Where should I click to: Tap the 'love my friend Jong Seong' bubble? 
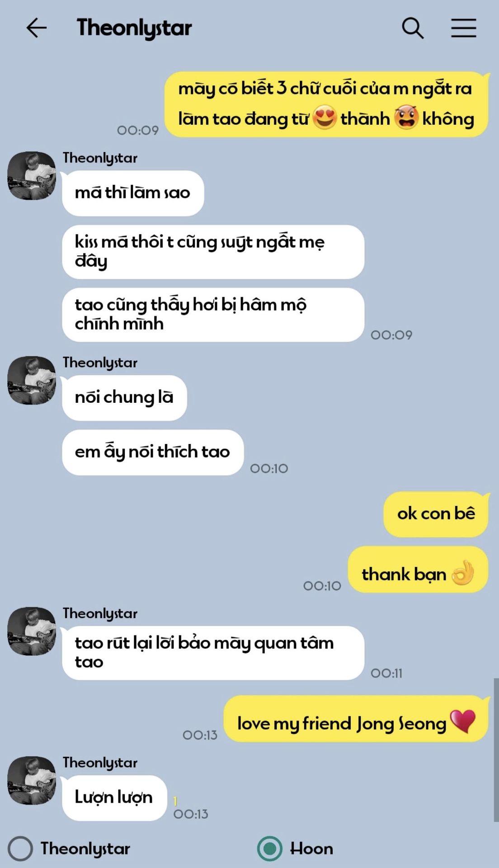point(356,719)
